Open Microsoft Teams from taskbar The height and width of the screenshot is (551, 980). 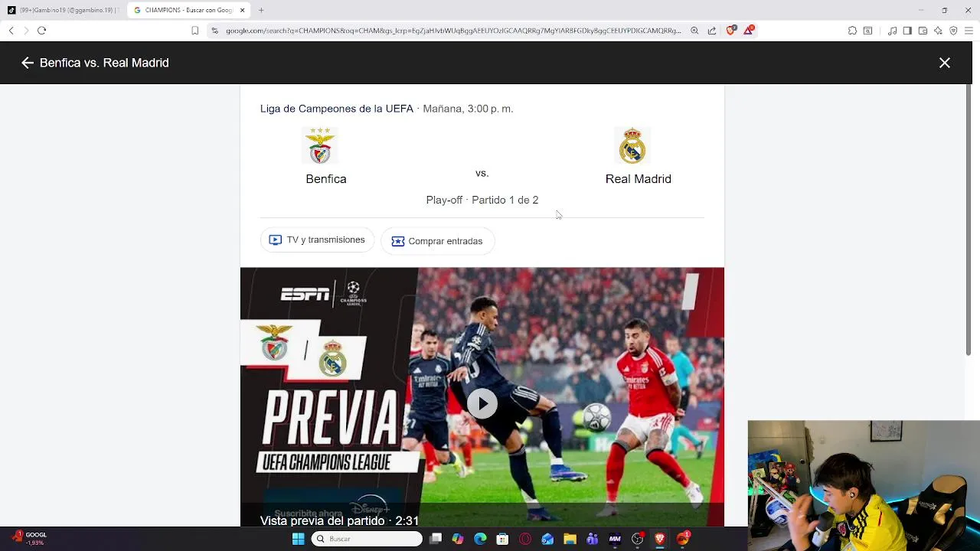(592, 539)
